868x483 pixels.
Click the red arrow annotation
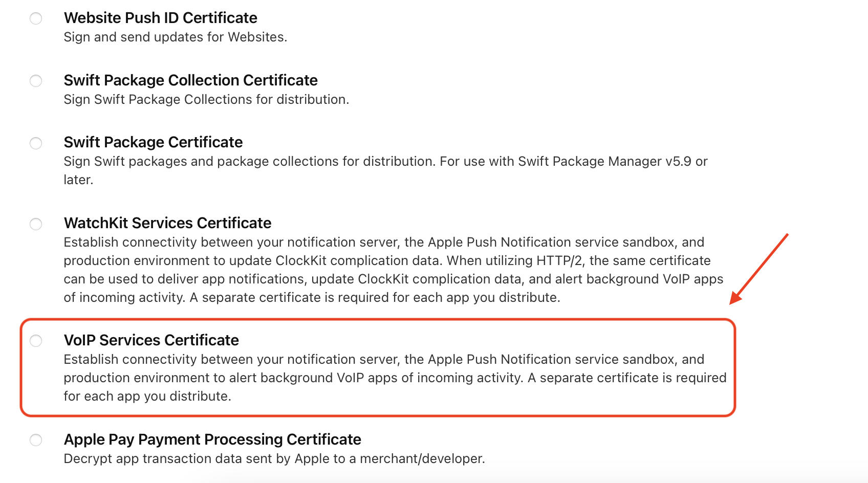click(759, 269)
